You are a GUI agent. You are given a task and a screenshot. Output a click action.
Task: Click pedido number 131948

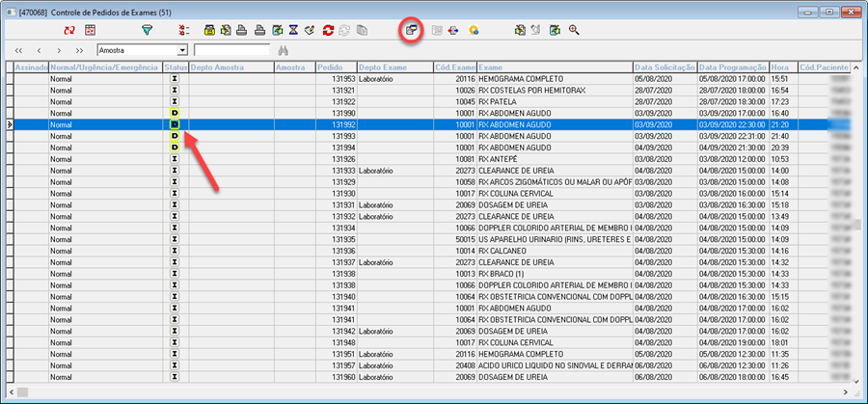tap(343, 342)
